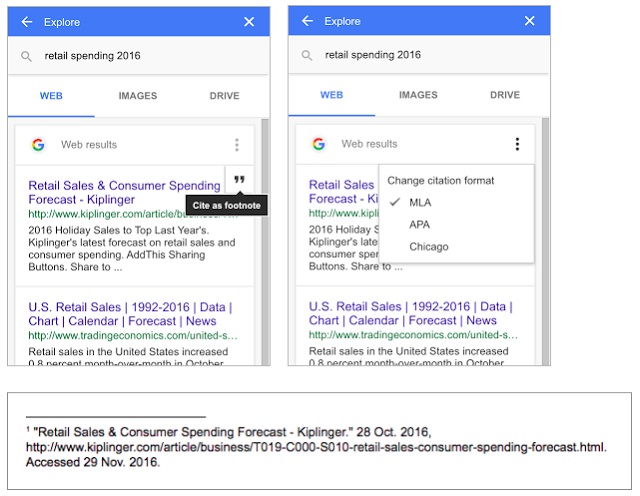Close the left Explore panel
The height and width of the screenshot is (496, 640).
[x=249, y=22]
